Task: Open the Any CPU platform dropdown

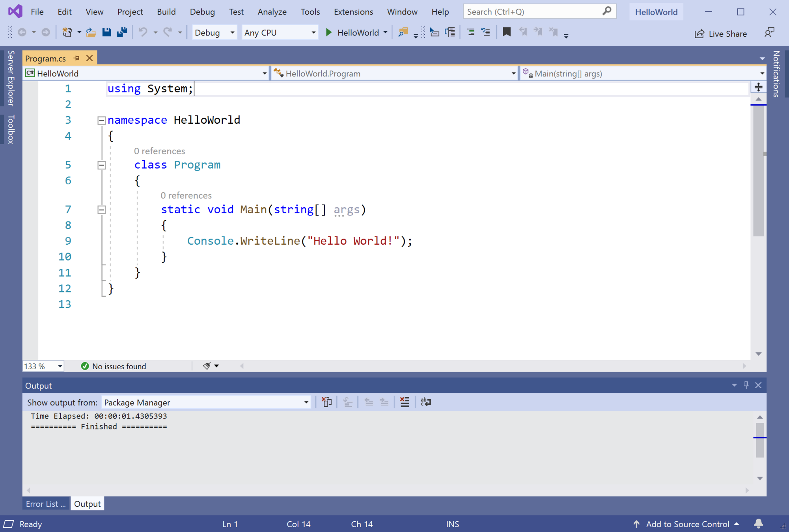Action: pos(313,32)
